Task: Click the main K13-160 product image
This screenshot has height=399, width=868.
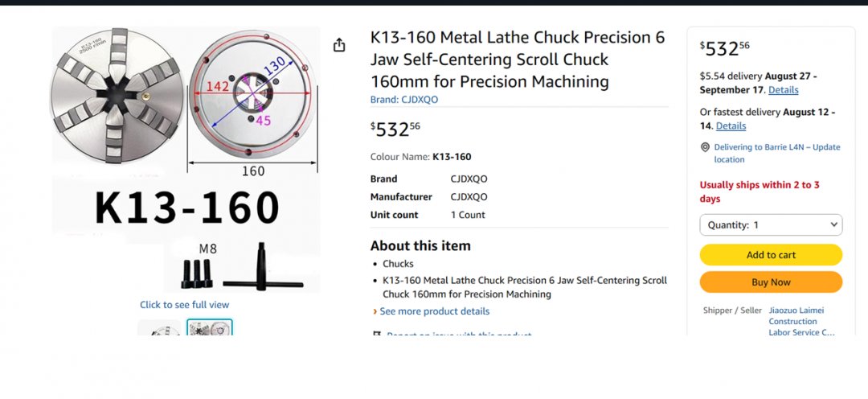Action: [186, 159]
